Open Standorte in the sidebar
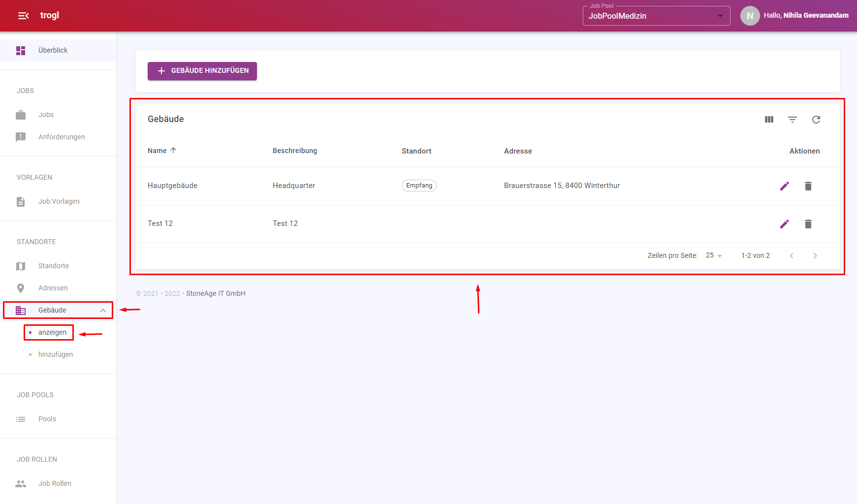The width and height of the screenshot is (857, 504). pyautogui.click(x=58, y=266)
